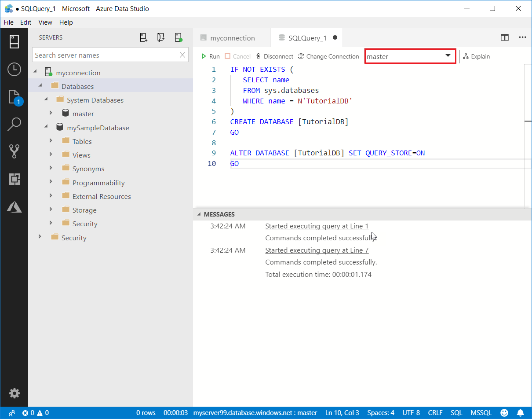The image size is (532, 419).
Task: Switch to the myconnection tab
Action: tap(232, 38)
